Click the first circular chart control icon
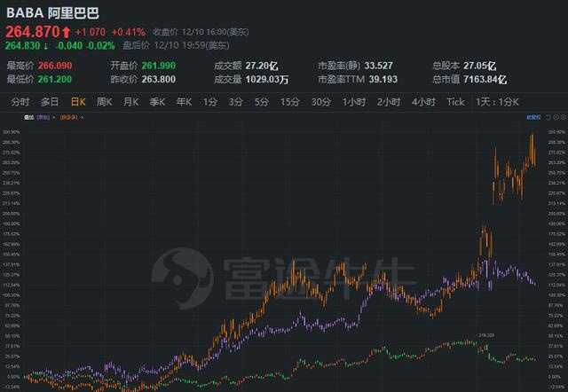Viewport: 568px width, 392px height. [556, 117]
